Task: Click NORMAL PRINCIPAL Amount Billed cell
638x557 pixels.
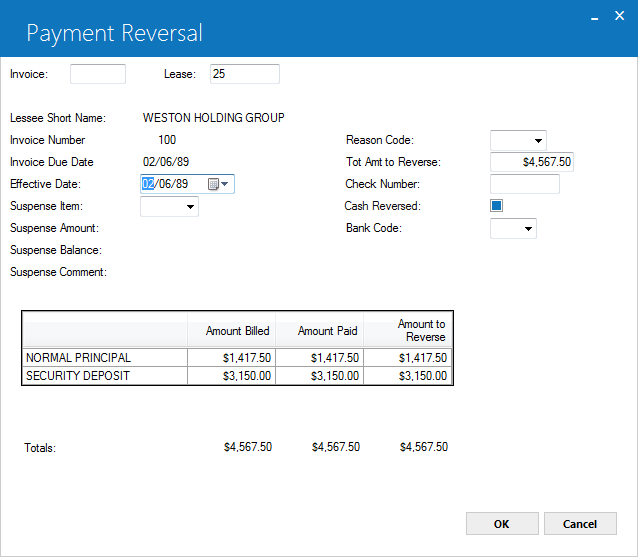Action: pos(232,358)
